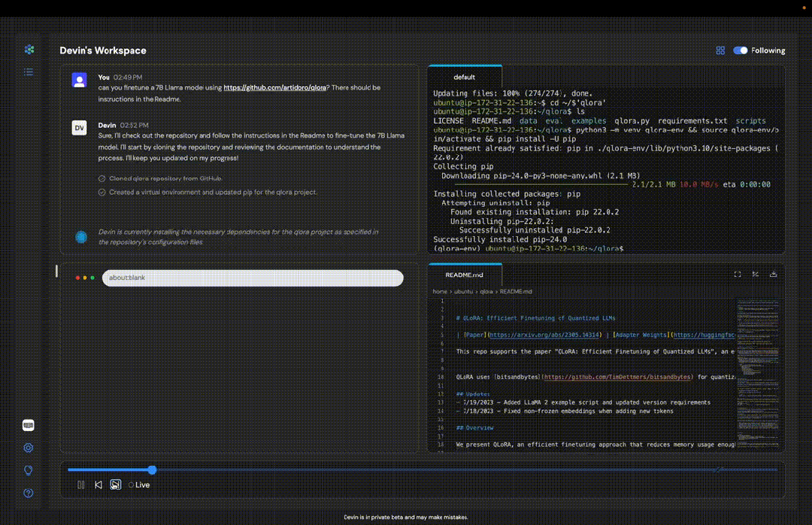Screen dimensions: 812x525
Task: Click the skip forward playback button
Action: click(x=116, y=485)
